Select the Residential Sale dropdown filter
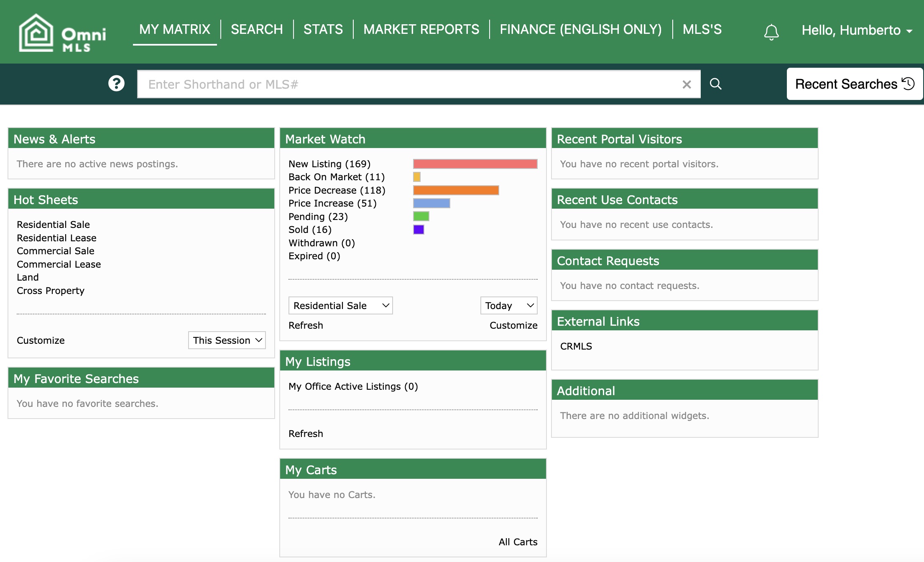The height and width of the screenshot is (562, 924). (341, 305)
